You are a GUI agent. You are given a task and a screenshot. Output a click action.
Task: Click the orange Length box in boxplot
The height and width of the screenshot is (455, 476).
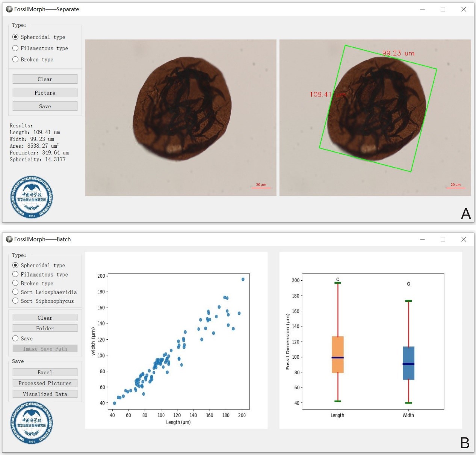pyautogui.click(x=337, y=354)
